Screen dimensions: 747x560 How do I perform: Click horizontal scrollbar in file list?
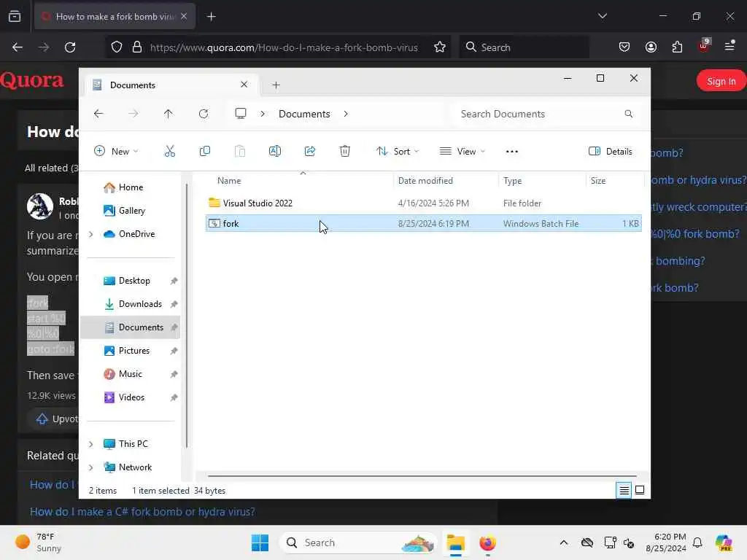(x=422, y=475)
